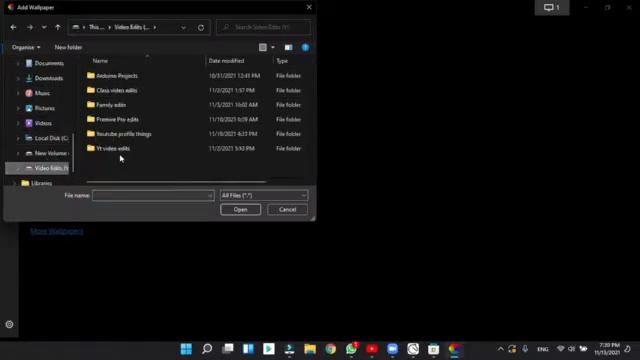Select the Arduino Projects folder
640x360 pixels.
click(112, 76)
